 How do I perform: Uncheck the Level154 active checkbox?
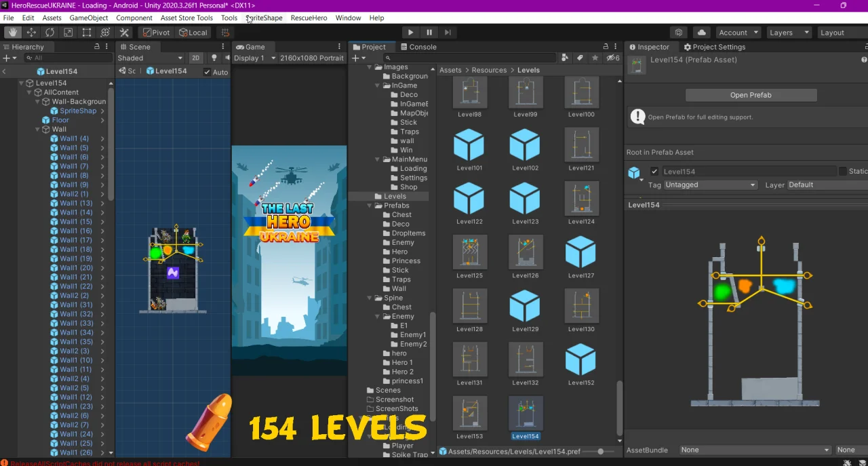[654, 172]
